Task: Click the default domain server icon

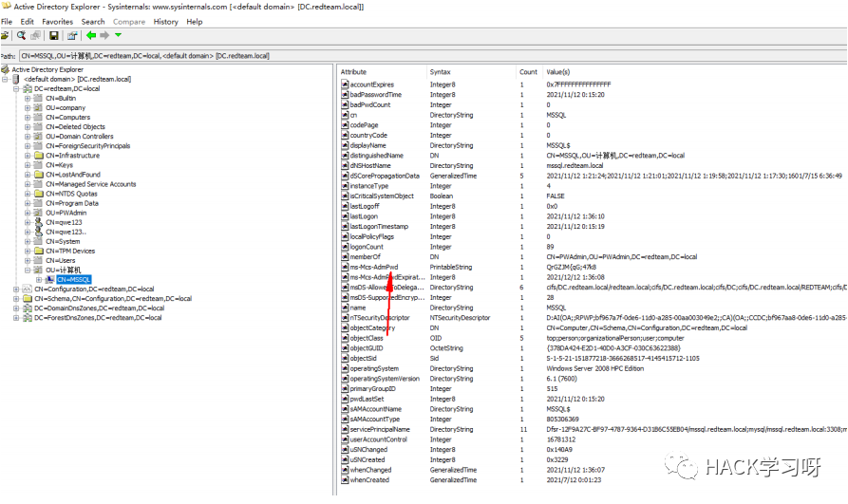Action: 16,79
